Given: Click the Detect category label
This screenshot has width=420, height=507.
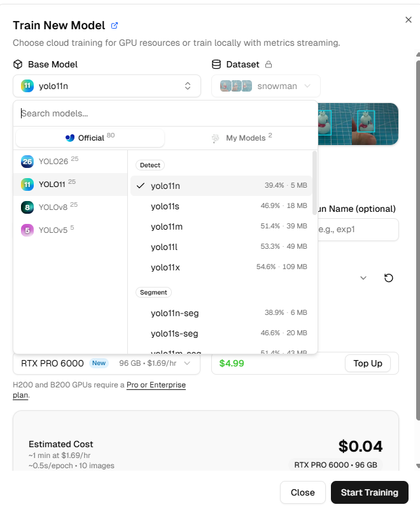Looking at the screenshot, I should (150, 165).
